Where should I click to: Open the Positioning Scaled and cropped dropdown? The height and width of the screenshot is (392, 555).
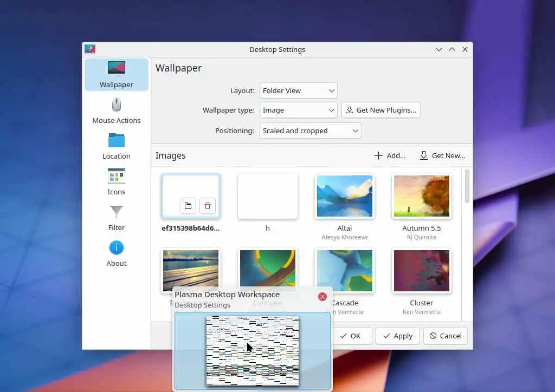coord(311,131)
